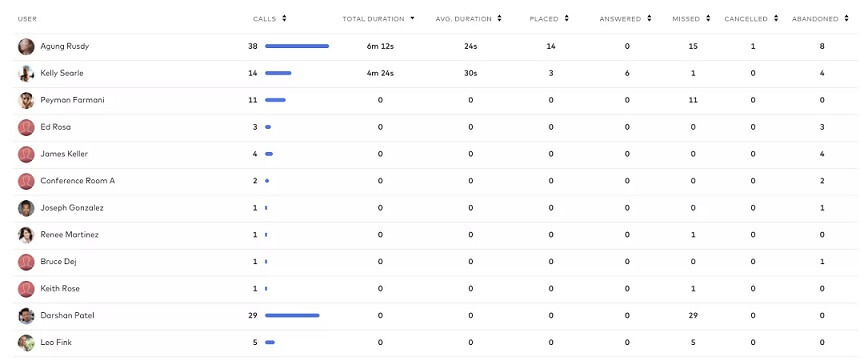Open Renee Martinez's avatar

pyautogui.click(x=26, y=235)
